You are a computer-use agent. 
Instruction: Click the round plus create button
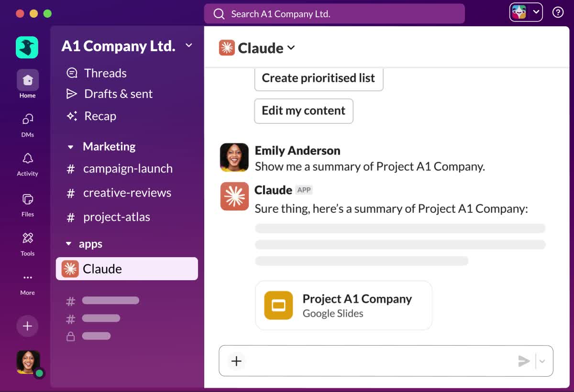[28, 326]
